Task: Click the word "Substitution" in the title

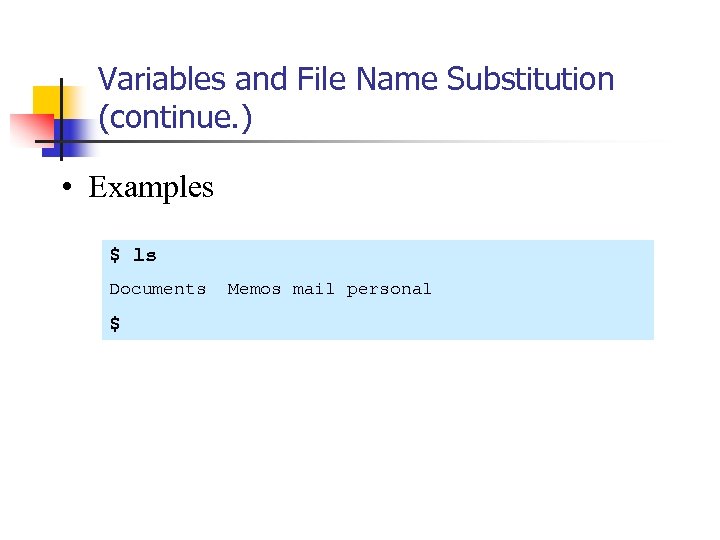Action: point(530,79)
